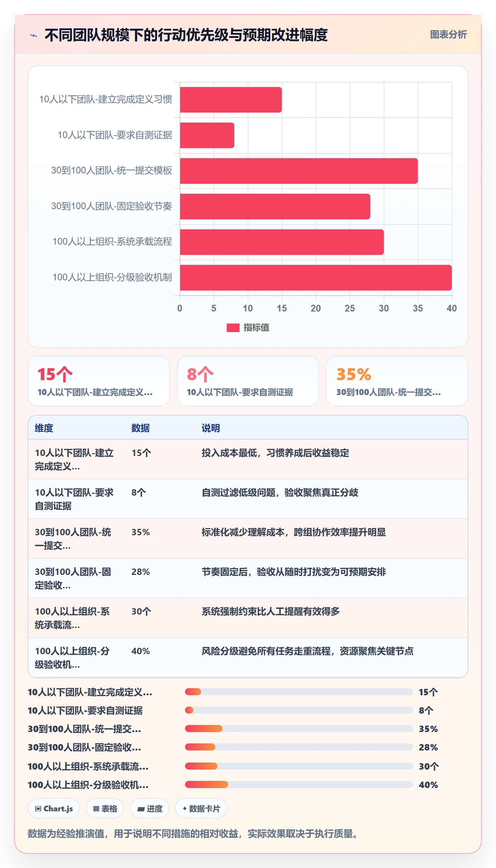This screenshot has height=868, width=496.
Task: Click the Chart.js tag chip
Action: coord(54,809)
